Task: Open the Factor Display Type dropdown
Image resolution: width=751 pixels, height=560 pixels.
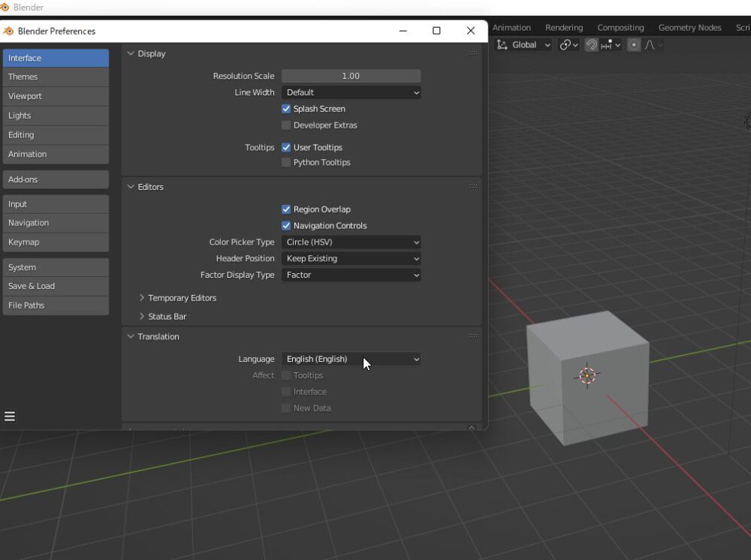Action: (351, 275)
